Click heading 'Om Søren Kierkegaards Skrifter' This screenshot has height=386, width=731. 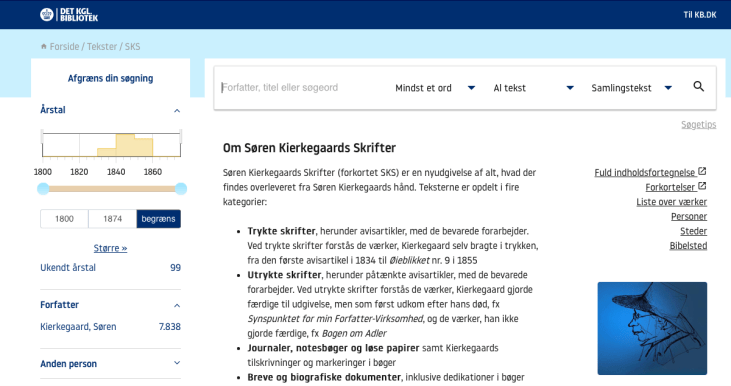pyautogui.click(x=309, y=148)
